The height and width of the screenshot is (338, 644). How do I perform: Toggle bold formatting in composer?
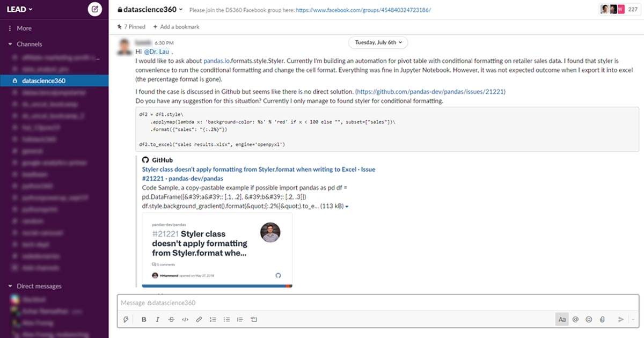[x=144, y=319]
